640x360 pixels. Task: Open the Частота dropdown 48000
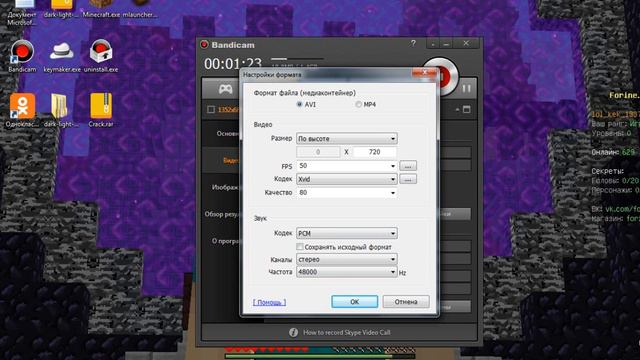(347, 272)
